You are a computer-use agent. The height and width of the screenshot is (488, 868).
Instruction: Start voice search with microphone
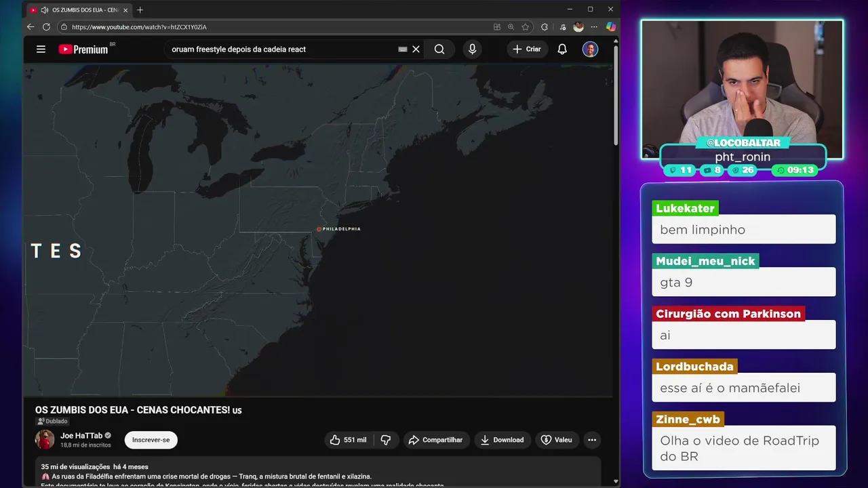tap(473, 49)
